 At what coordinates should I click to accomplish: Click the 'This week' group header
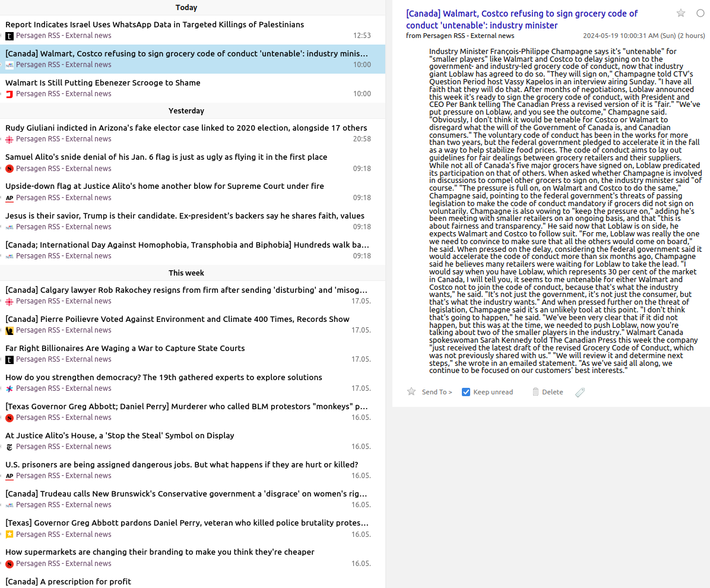[x=186, y=273]
